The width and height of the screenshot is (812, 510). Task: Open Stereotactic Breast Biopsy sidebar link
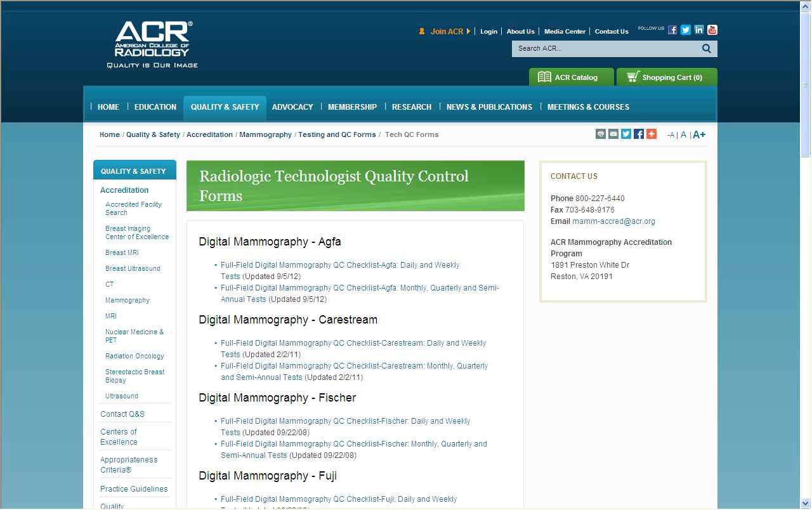pyautogui.click(x=134, y=376)
